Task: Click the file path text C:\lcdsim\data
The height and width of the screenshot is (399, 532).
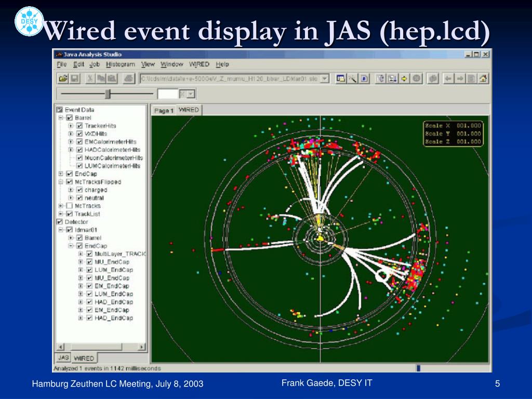Action: point(230,79)
